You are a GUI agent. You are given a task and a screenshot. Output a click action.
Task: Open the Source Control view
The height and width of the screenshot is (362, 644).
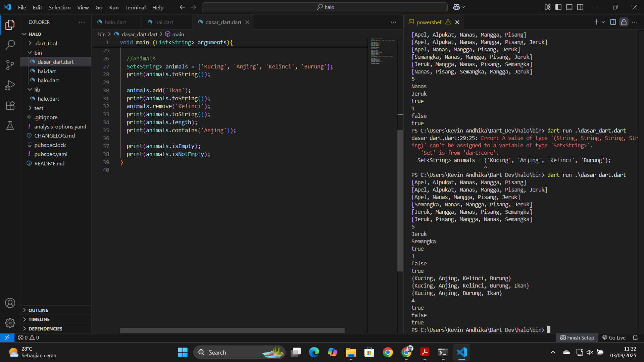(10, 65)
